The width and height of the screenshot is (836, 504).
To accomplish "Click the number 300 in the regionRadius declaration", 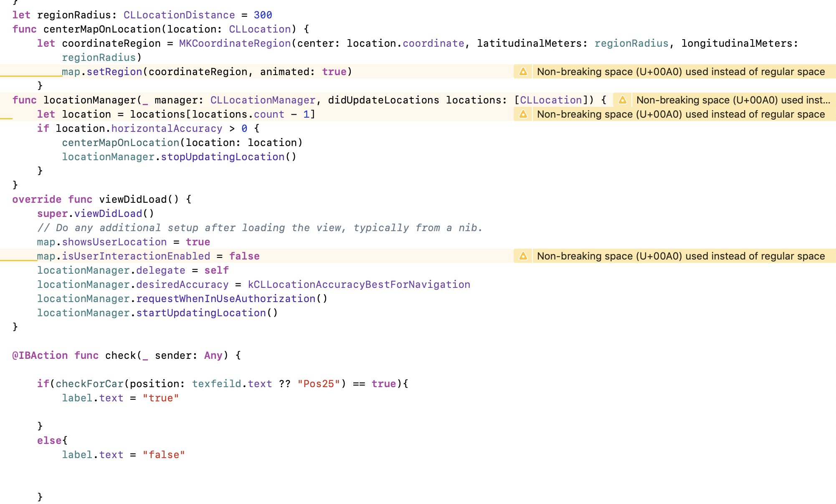I will point(263,15).
